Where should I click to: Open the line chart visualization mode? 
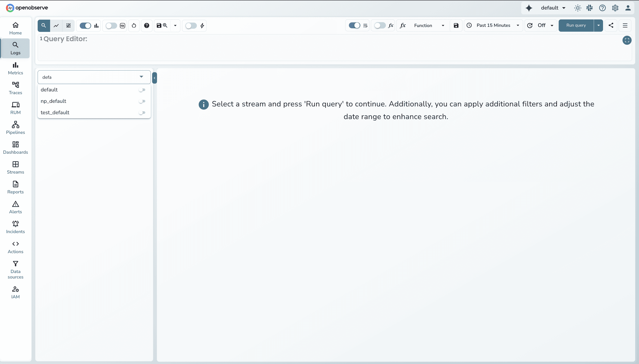[56, 26]
